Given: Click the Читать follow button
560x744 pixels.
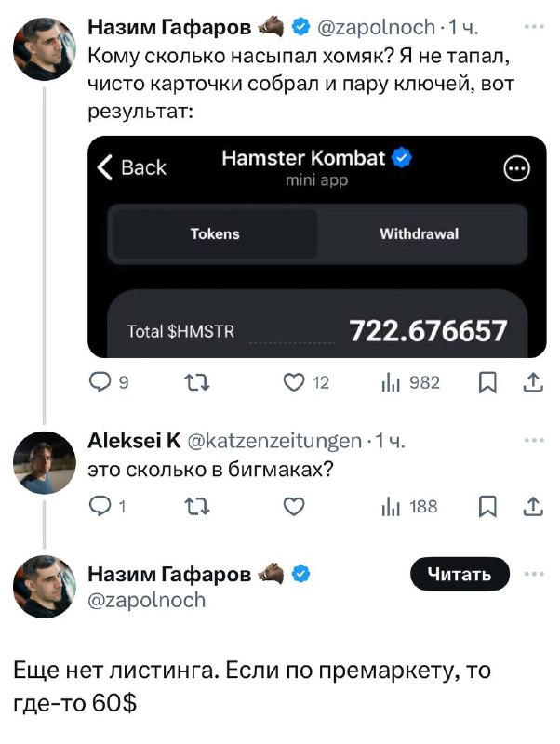Looking at the screenshot, I should coord(460,575).
